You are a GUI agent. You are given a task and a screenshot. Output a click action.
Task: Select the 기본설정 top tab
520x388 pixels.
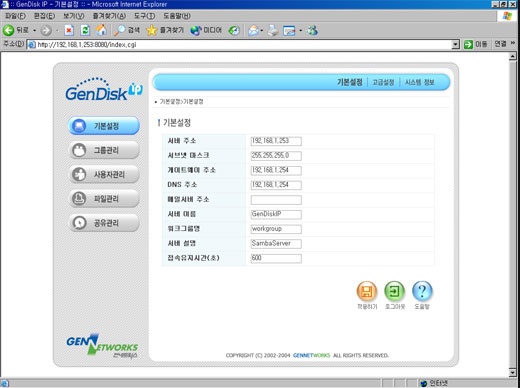pyautogui.click(x=349, y=82)
